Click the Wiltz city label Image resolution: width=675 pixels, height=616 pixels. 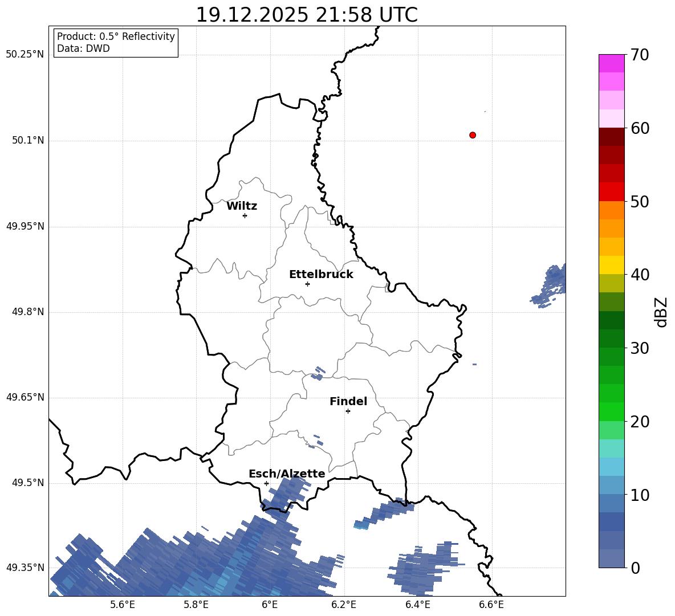242,206
